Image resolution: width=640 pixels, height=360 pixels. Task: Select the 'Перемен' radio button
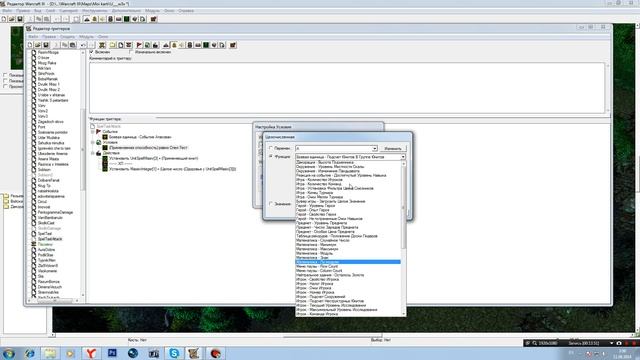pos(271,148)
